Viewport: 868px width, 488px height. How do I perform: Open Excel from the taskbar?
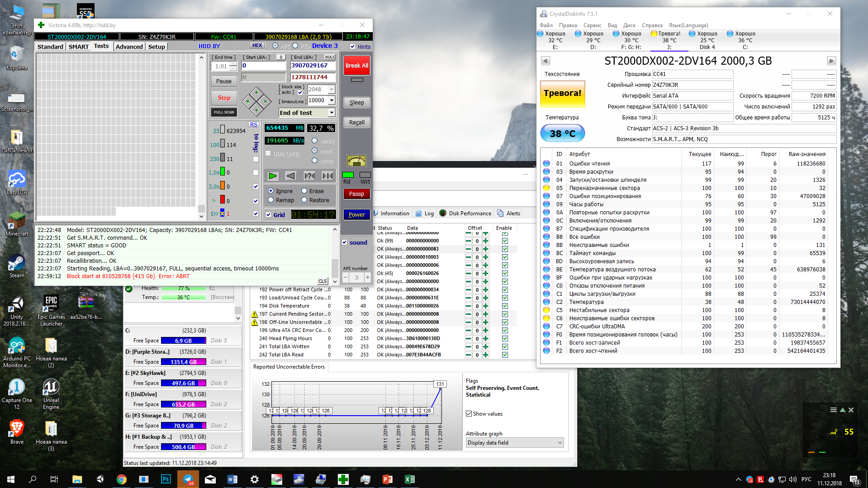[410, 479]
